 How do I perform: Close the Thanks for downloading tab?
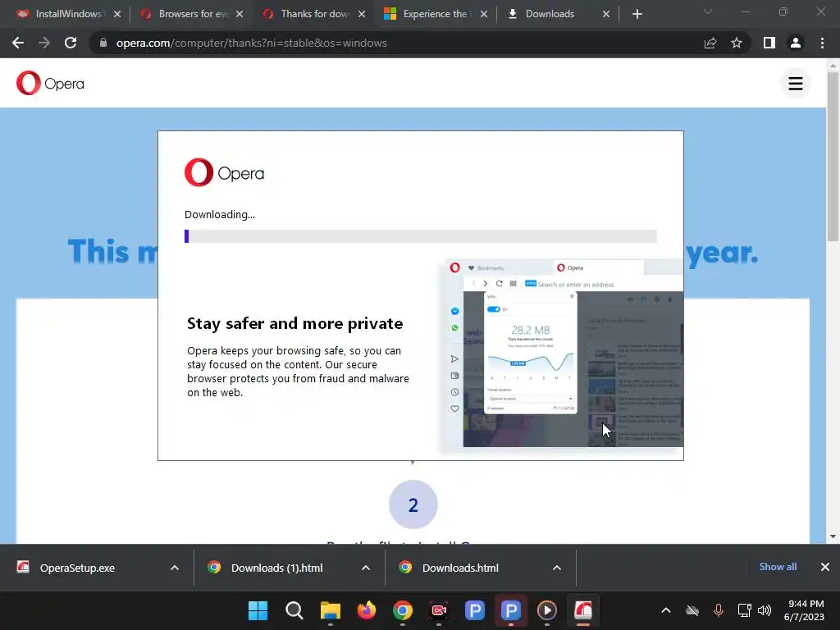(362, 14)
